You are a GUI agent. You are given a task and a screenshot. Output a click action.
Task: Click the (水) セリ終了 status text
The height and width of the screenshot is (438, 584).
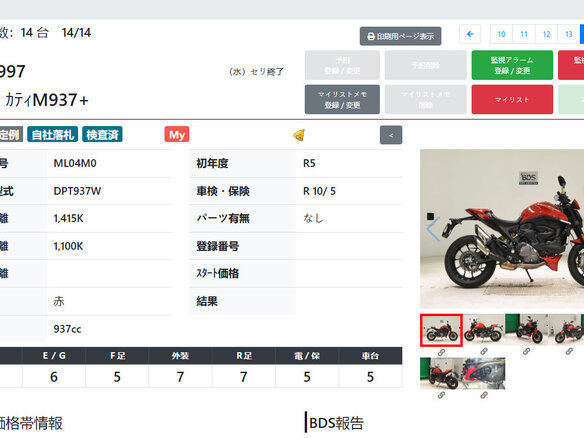click(x=256, y=71)
